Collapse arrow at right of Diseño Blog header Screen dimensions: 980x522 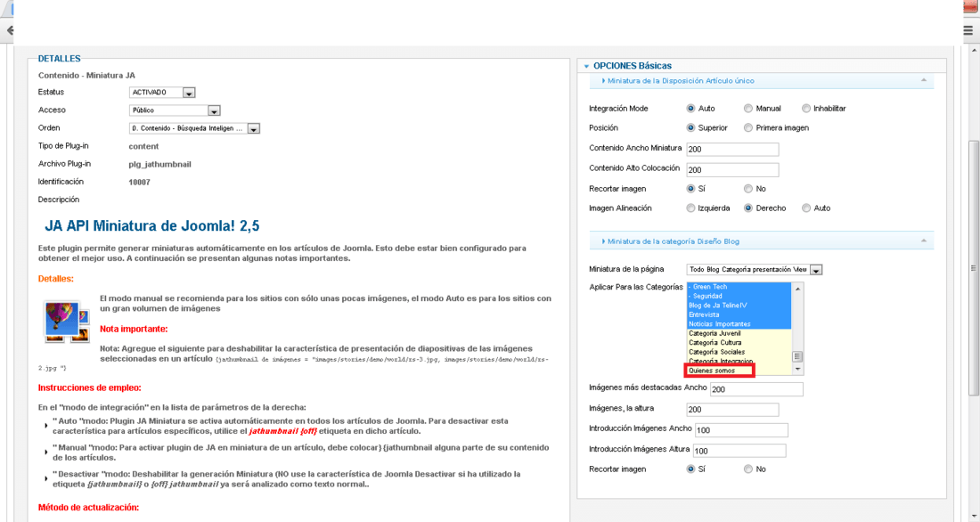coord(924,241)
